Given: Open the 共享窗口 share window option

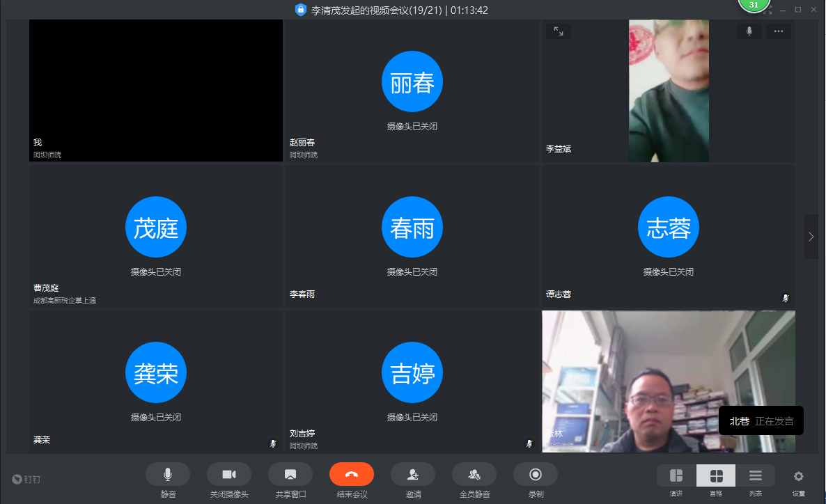Looking at the screenshot, I should click(x=290, y=474).
